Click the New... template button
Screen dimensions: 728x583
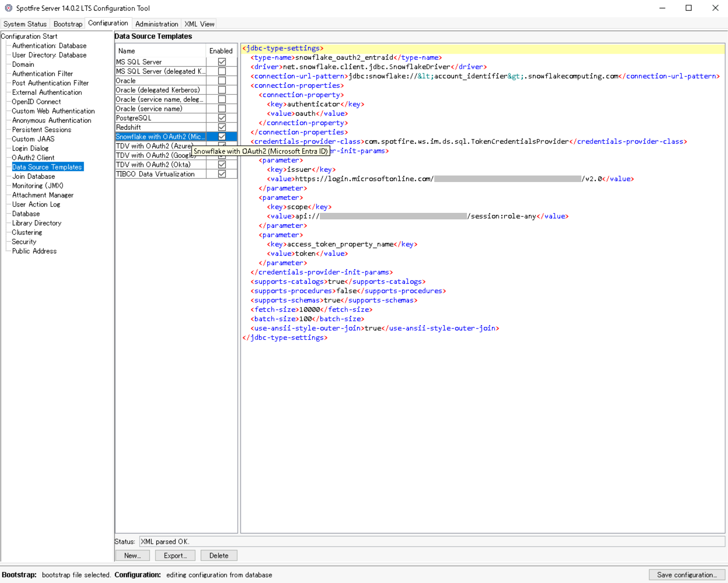(132, 555)
